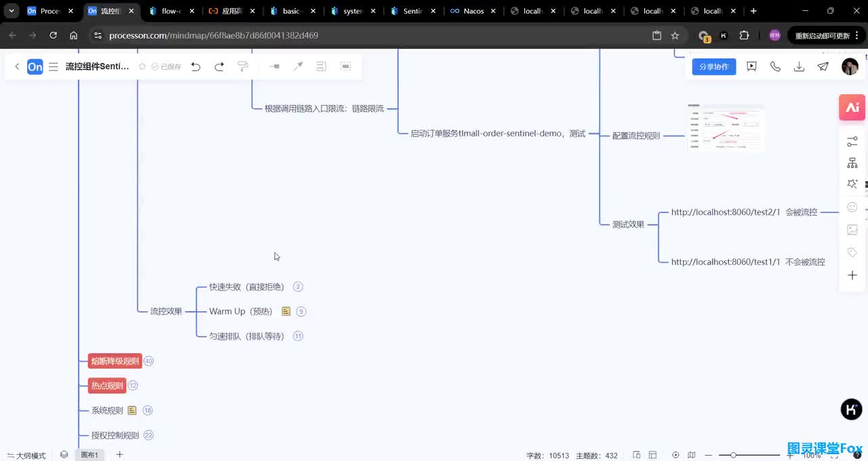
Task: Open the note icon on 系统规则 node
Action: 132,410
